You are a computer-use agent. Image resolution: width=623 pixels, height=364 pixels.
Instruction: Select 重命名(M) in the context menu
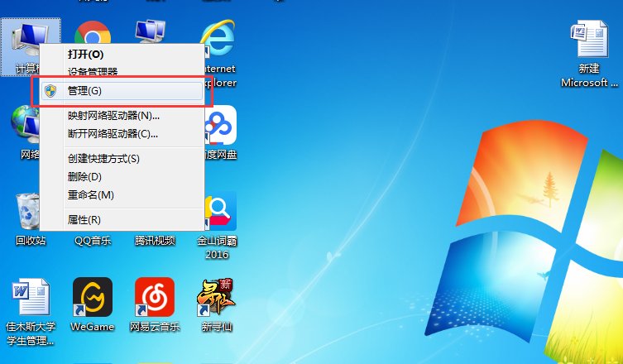tap(122, 194)
